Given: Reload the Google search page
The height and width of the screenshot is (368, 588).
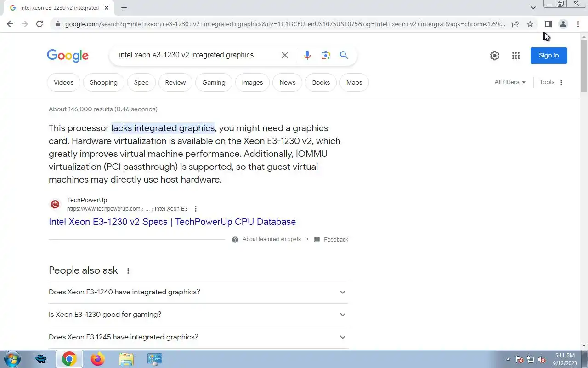Looking at the screenshot, I should pyautogui.click(x=40, y=24).
